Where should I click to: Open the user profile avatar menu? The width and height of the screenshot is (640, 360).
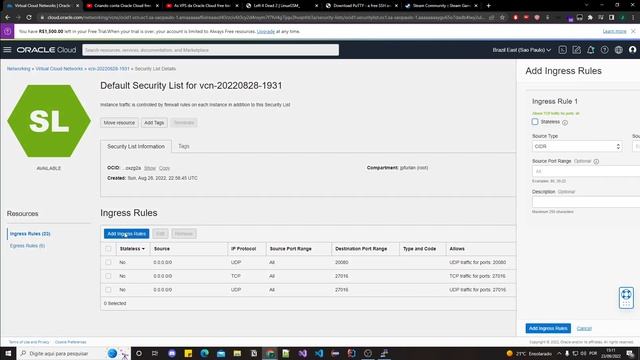click(x=633, y=50)
